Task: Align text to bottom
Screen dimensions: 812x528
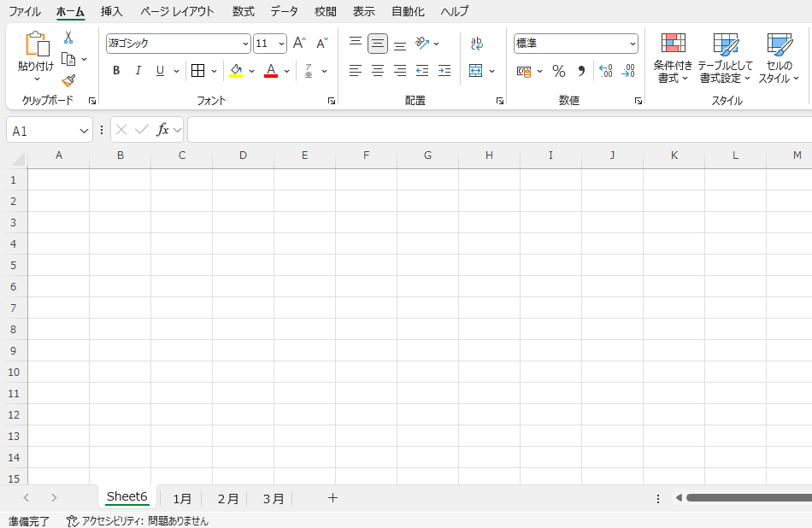Action: coord(400,44)
